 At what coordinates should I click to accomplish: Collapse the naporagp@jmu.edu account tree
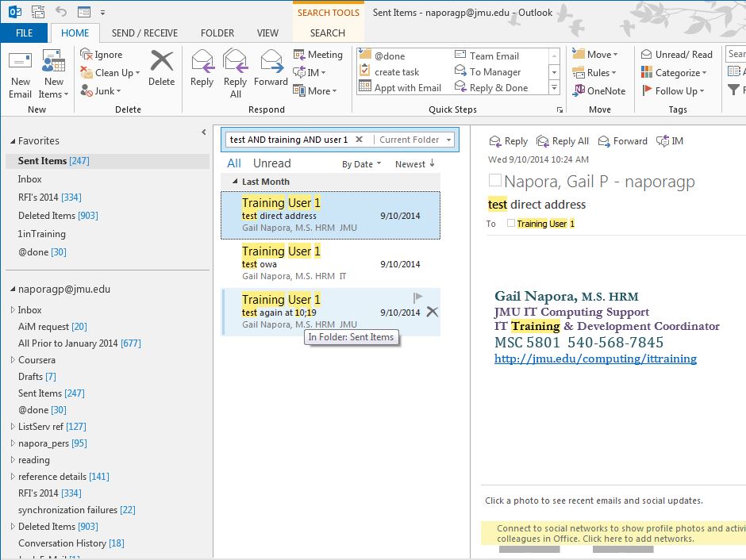[x=13, y=289]
